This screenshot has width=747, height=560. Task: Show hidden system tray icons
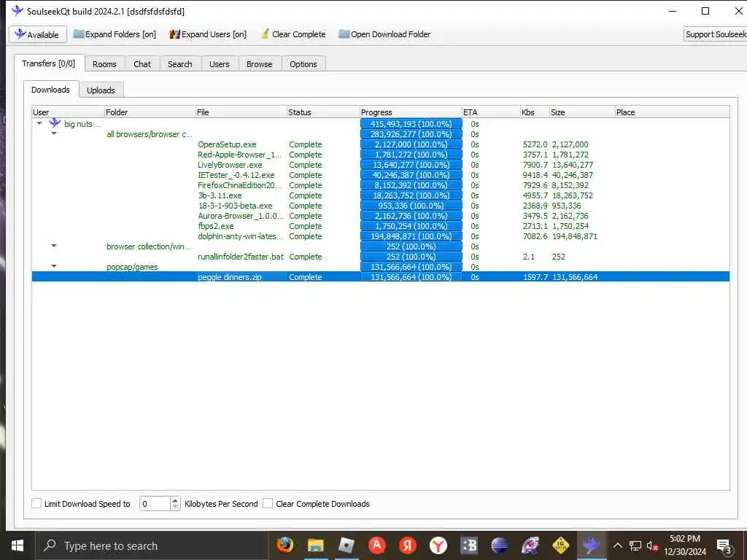pos(617,545)
